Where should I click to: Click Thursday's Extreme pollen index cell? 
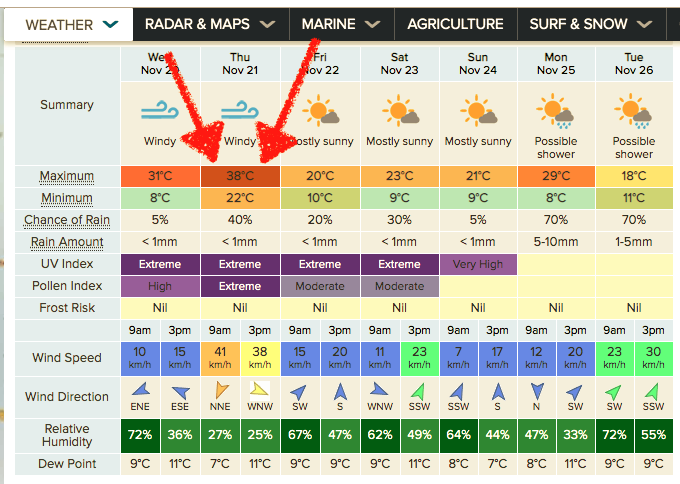click(x=240, y=286)
